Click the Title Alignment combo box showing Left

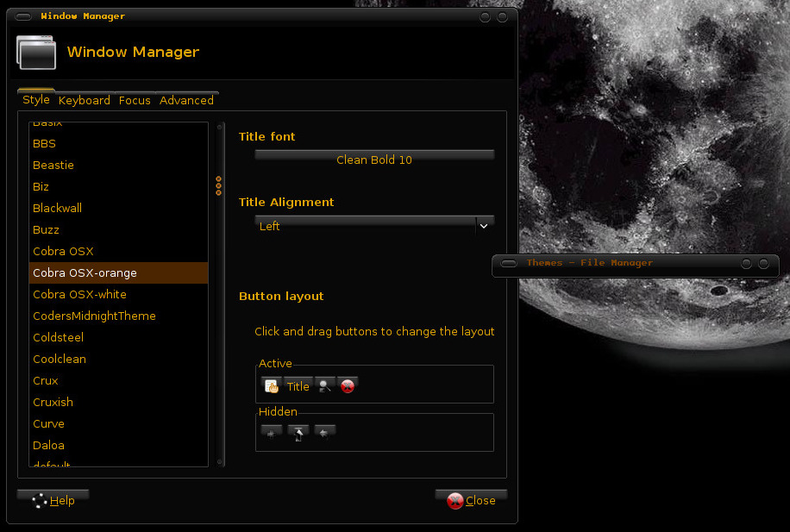tap(374, 226)
